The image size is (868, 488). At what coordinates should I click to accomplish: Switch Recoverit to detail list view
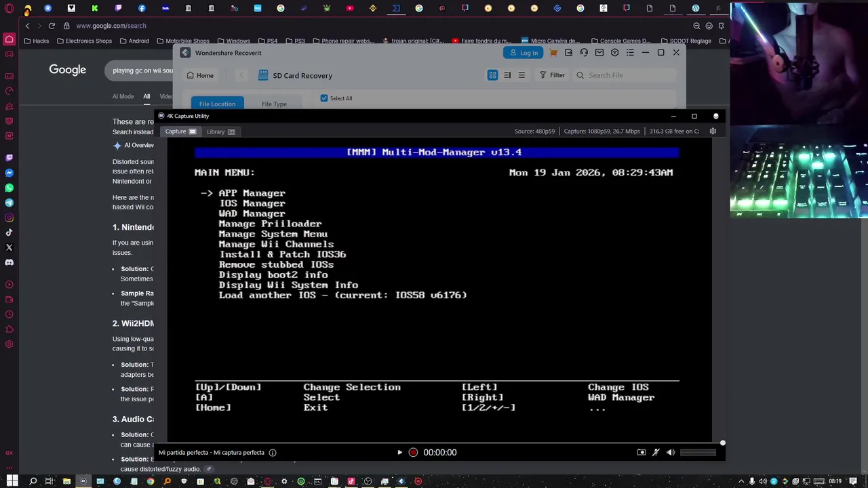tap(507, 75)
